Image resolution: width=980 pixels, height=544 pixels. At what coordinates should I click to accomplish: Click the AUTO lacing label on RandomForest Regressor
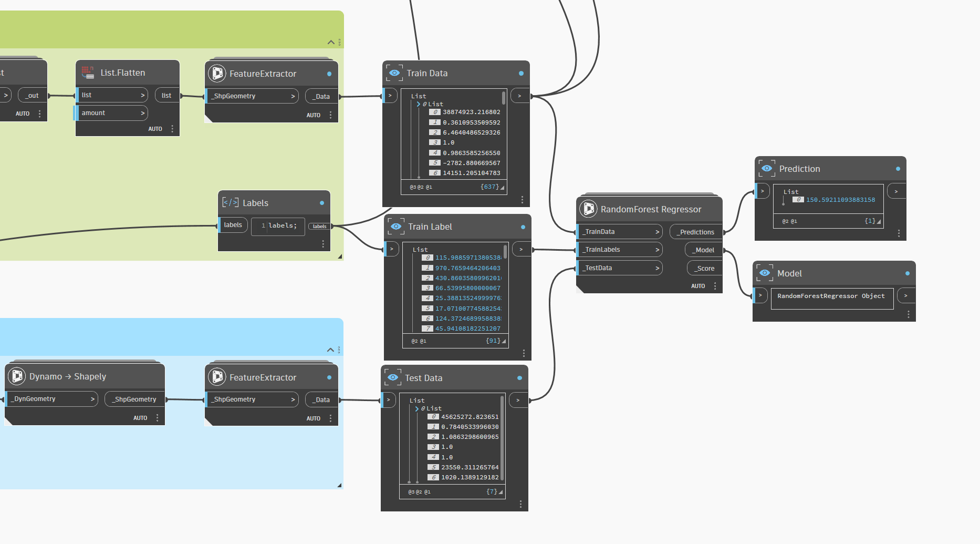click(698, 286)
